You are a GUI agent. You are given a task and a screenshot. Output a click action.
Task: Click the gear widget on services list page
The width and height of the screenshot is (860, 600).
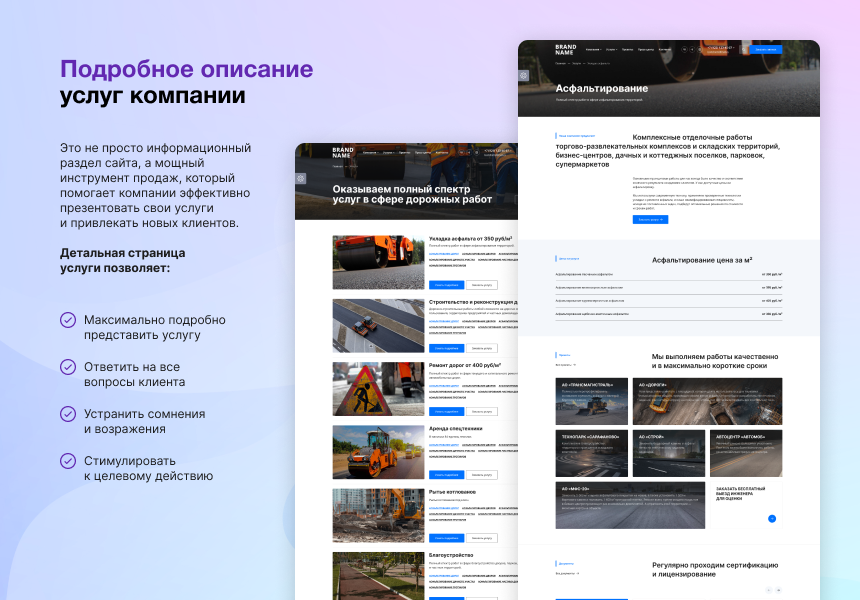[x=301, y=178]
